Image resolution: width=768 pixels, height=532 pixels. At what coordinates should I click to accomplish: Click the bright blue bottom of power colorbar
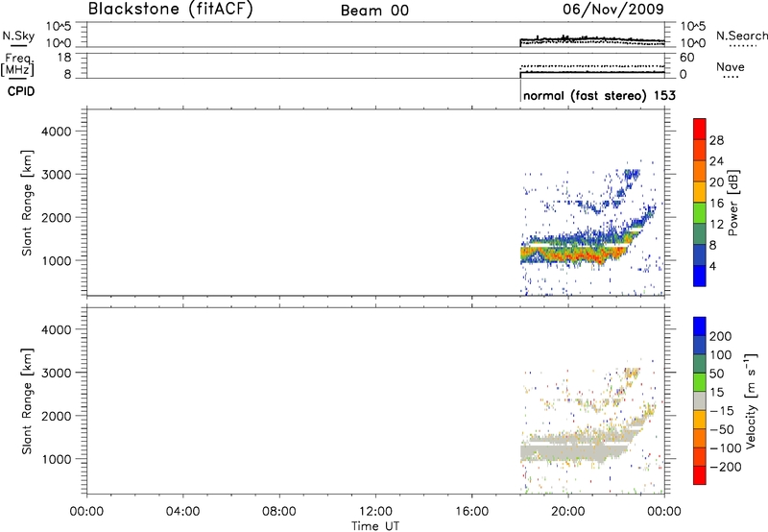pyautogui.click(x=700, y=276)
